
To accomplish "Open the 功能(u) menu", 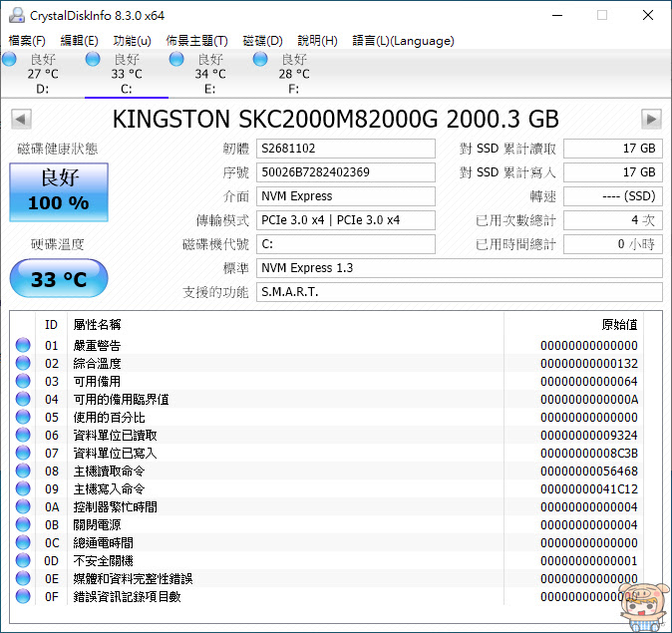I will [132, 41].
